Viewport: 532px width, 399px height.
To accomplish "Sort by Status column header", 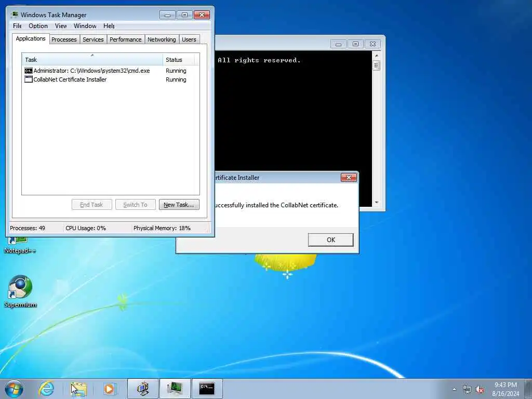I will tap(179, 59).
